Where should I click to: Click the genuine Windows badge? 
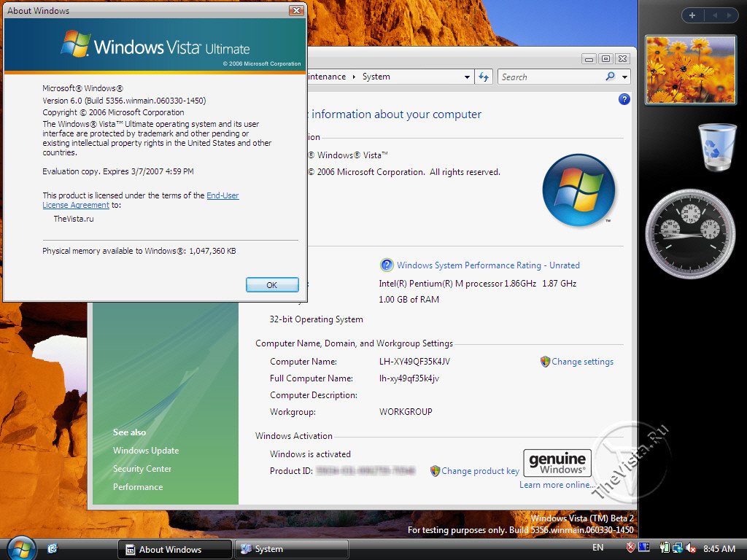(x=557, y=462)
